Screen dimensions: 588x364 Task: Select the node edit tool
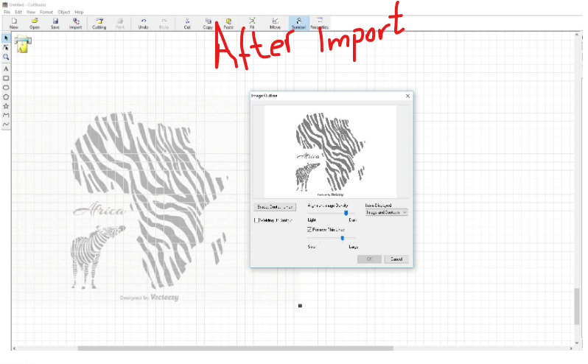[6, 48]
